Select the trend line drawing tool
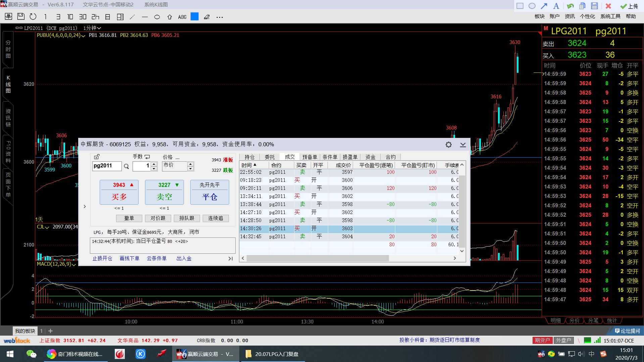The width and height of the screenshot is (644, 362). 133,17
